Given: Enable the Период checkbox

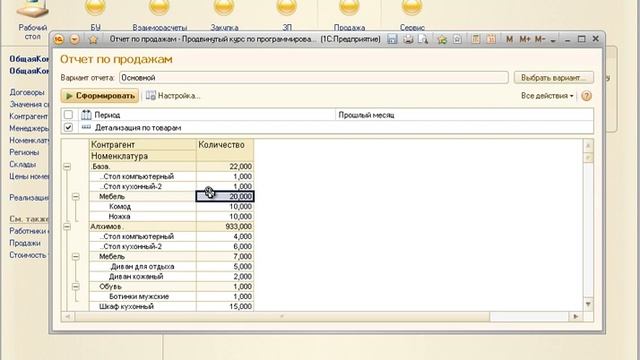Looking at the screenshot, I should (68, 115).
